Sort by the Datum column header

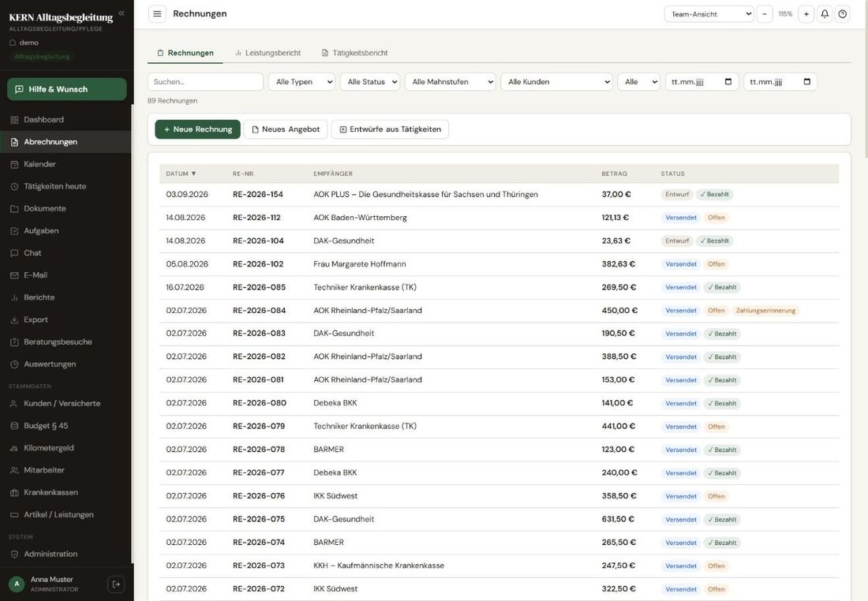click(181, 174)
